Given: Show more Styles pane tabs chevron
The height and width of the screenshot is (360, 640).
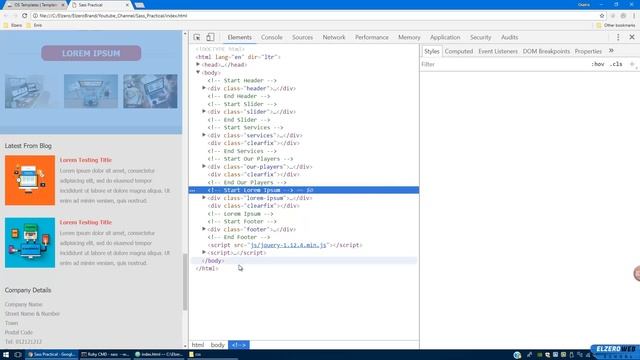Looking at the screenshot, I should coord(611,51).
